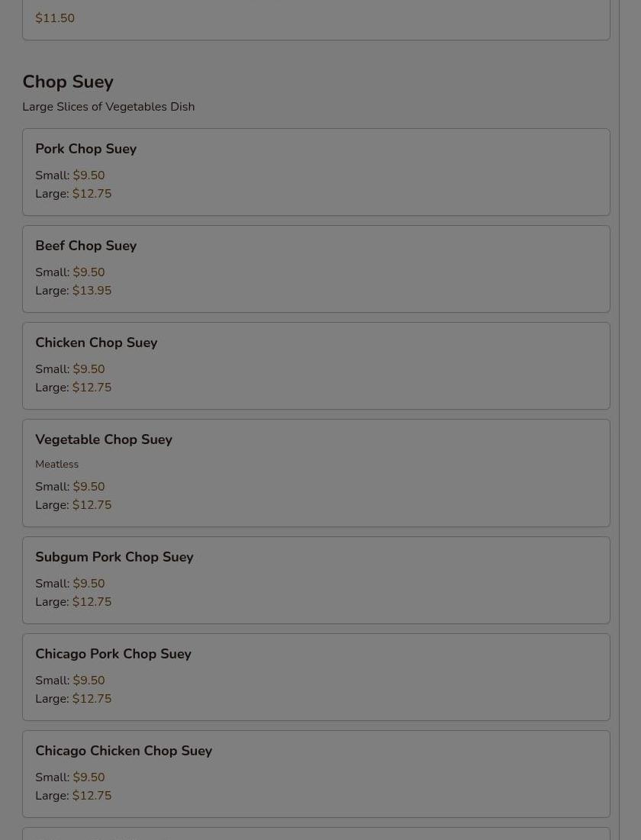This screenshot has height=840, width=641.
Task: Click Large Slices of Vegetables Dish description
Action: click(x=108, y=107)
